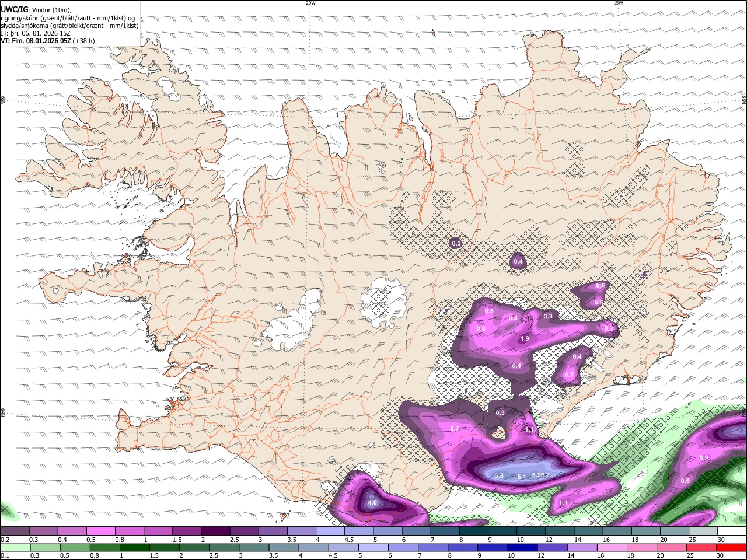The height and width of the screenshot is (560, 747).
Task: Pick the darkest purple swatch at top-row 2
Action: click(215, 531)
